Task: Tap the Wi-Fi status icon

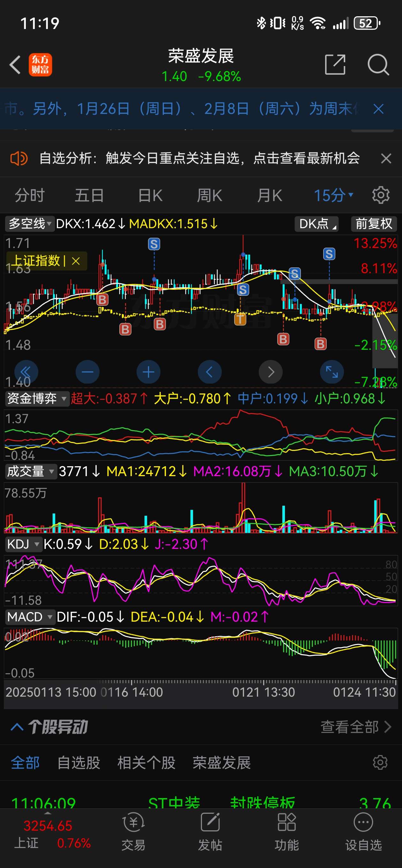Action: [x=318, y=23]
